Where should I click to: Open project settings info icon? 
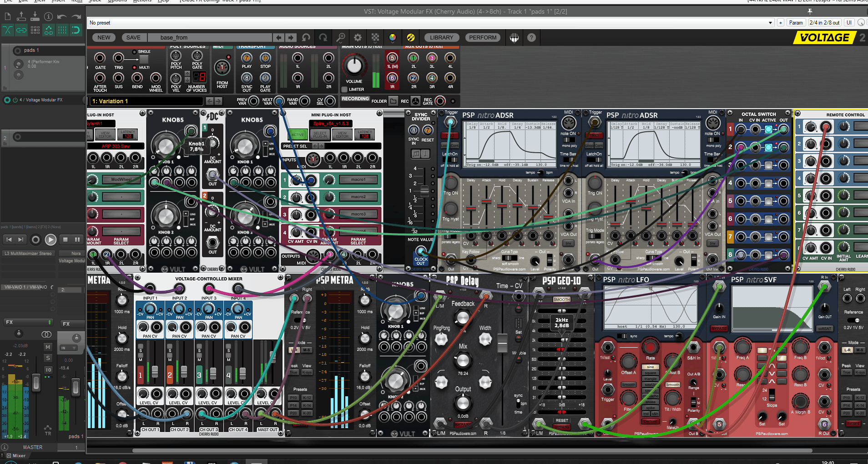pos(48,17)
